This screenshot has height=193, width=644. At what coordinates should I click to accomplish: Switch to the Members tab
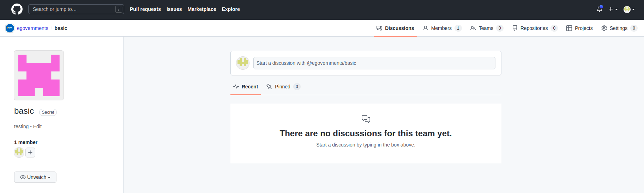pos(441,28)
